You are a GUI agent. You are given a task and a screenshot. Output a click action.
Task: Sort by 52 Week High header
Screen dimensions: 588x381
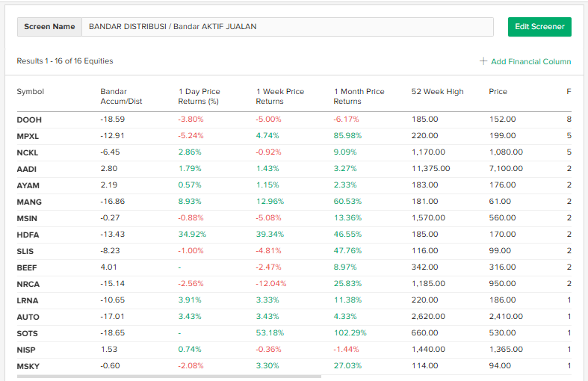click(437, 91)
